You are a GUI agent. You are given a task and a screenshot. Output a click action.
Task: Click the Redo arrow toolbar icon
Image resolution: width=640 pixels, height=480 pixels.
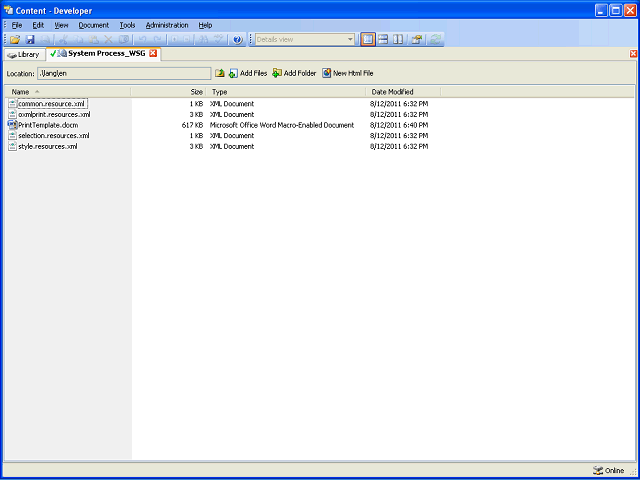(x=158, y=40)
